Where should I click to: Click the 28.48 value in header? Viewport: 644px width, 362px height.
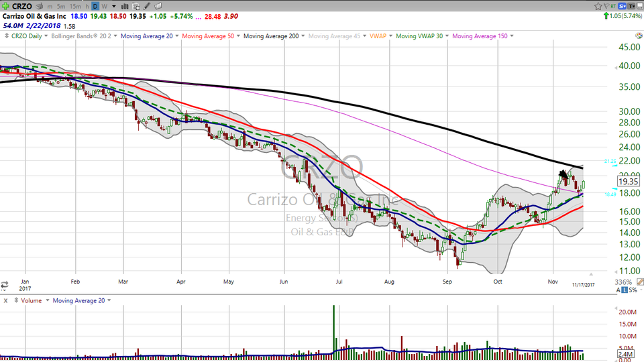[213, 16]
